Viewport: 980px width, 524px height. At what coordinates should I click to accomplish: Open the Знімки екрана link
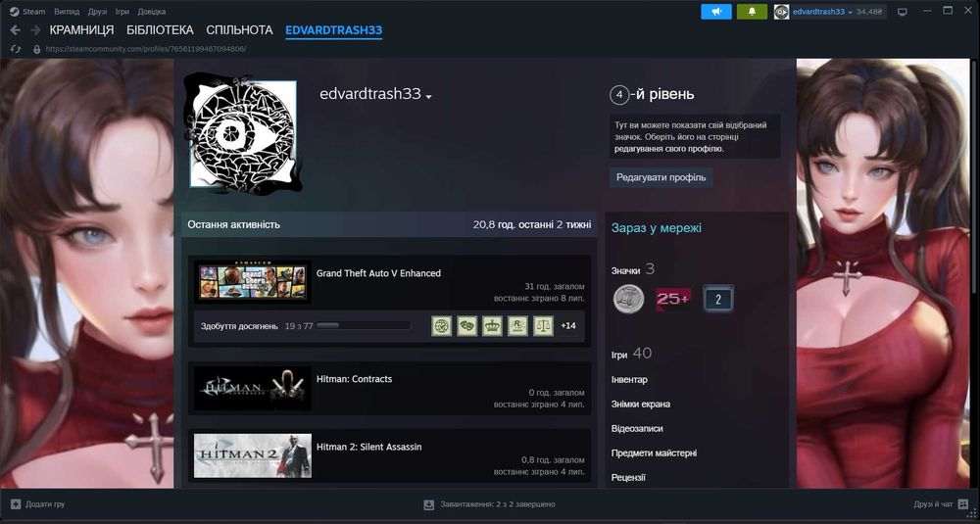pyautogui.click(x=641, y=405)
